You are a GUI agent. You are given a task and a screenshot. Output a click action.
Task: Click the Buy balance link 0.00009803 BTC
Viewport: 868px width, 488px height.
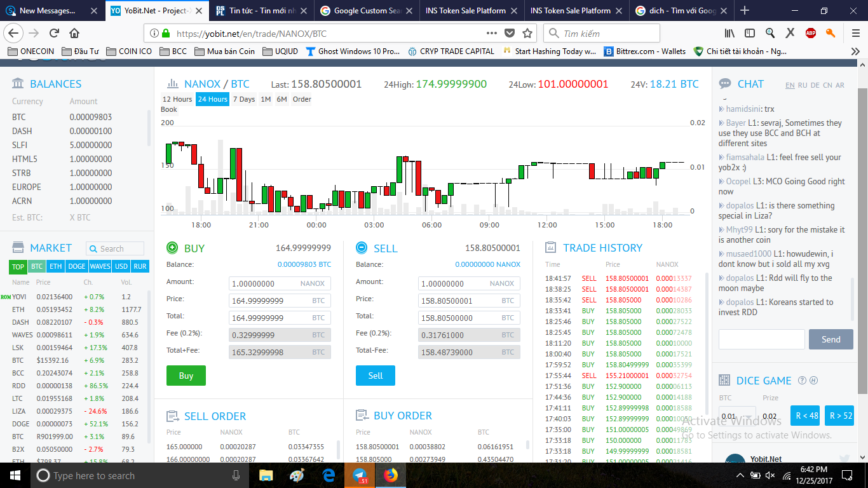(304, 264)
